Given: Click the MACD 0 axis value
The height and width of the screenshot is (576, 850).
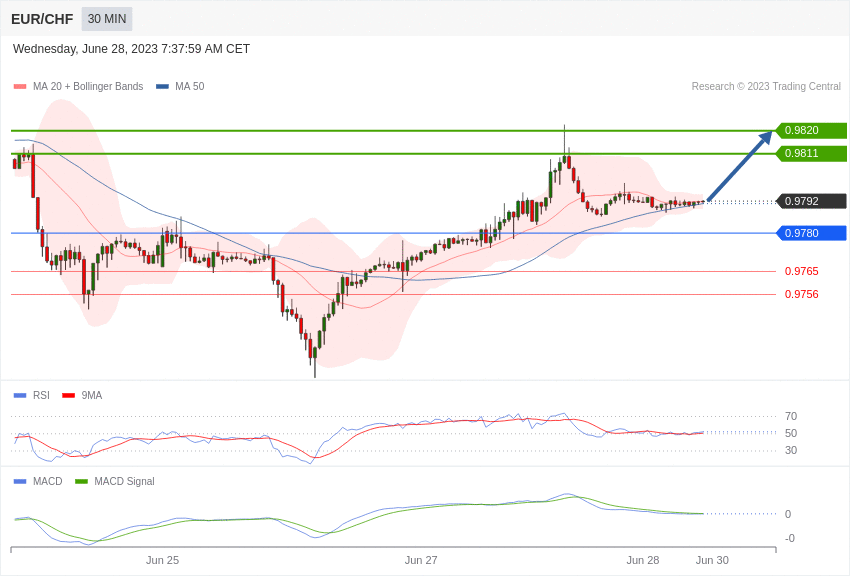Looking at the screenshot, I should coord(788,514).
